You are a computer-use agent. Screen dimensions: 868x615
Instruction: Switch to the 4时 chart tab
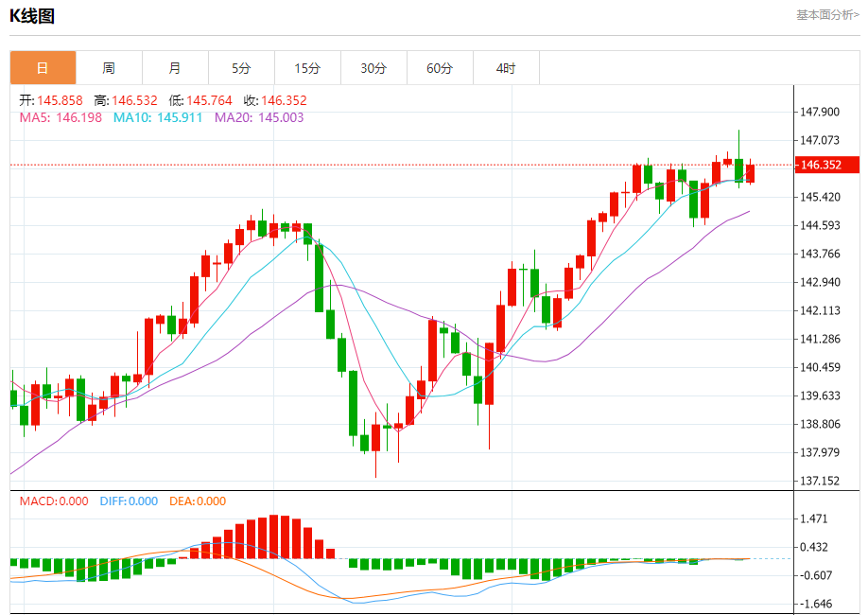[x=506, y=68]
